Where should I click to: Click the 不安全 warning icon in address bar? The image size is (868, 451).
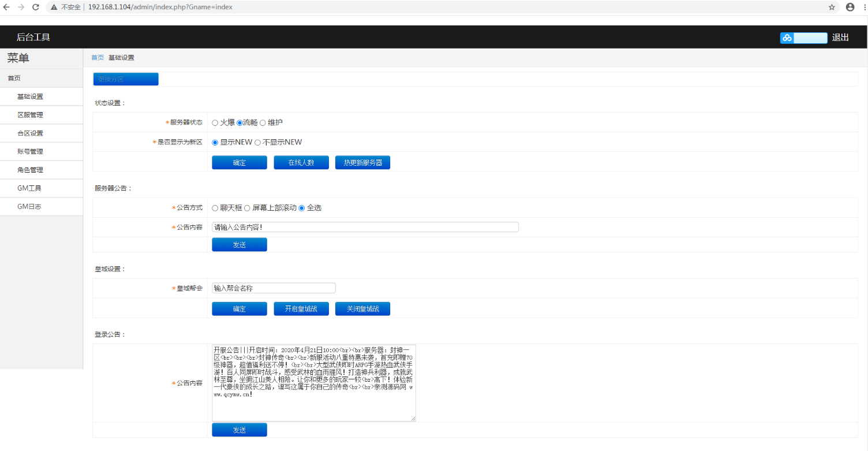pyautogui.click(x=54, y=7)
